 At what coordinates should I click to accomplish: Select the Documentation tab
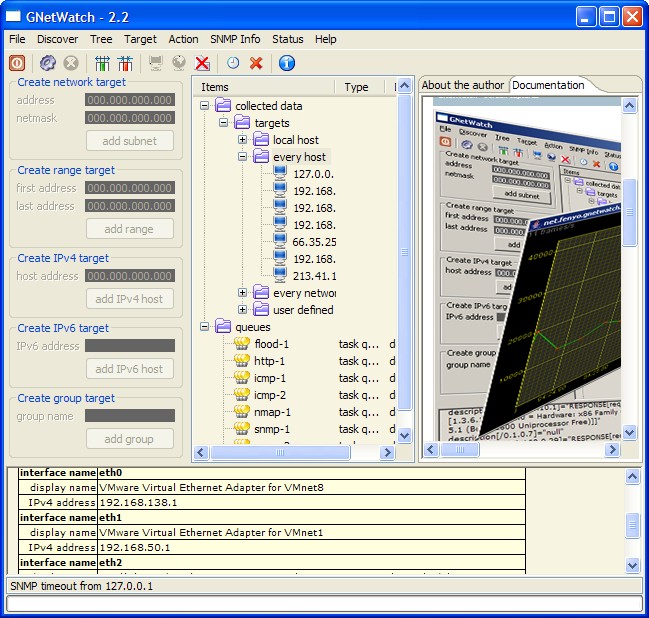click(x=548, y=85)
